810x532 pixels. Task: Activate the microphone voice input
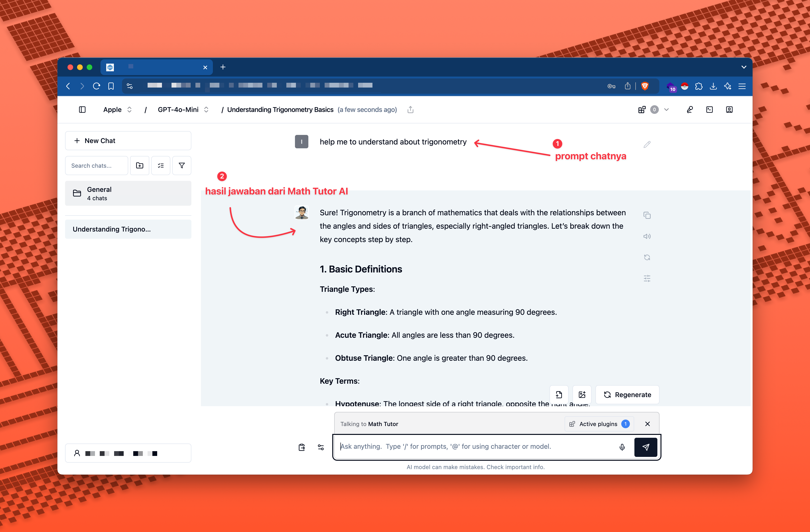622,447
